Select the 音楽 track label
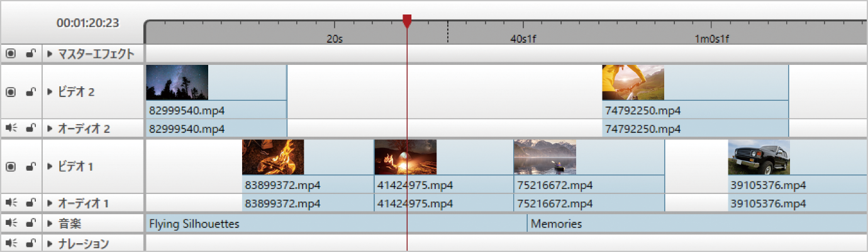 (x=69, y=224)
